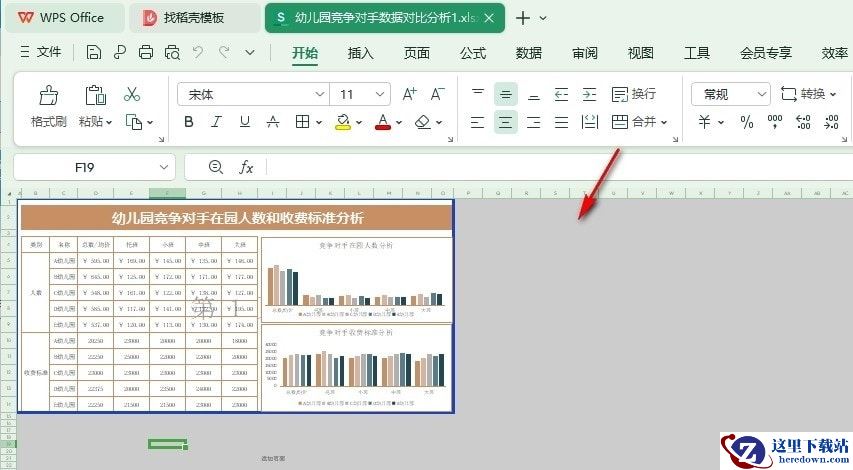
Task: Toggle middle vertical alignment
Action: 505,95
